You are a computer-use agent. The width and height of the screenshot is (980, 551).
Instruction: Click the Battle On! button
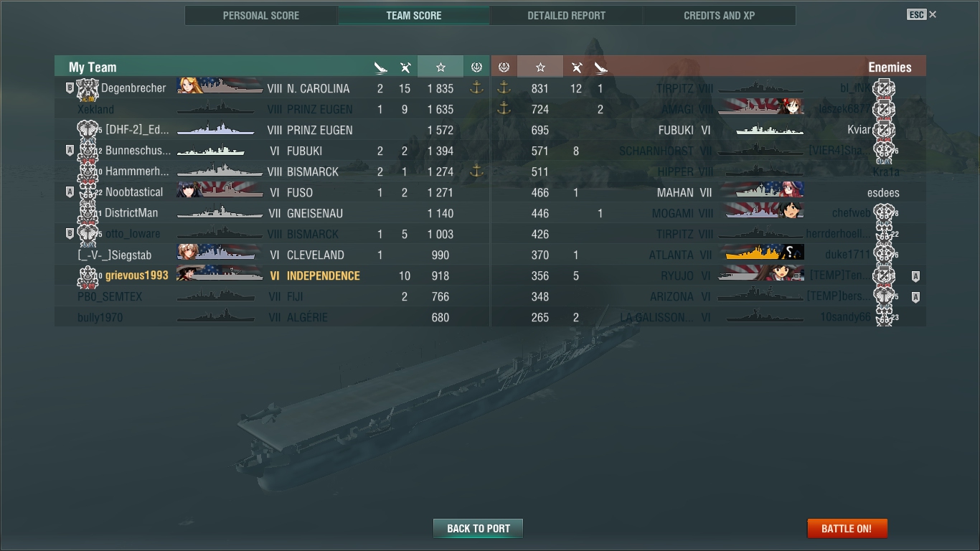click(847, 529)
